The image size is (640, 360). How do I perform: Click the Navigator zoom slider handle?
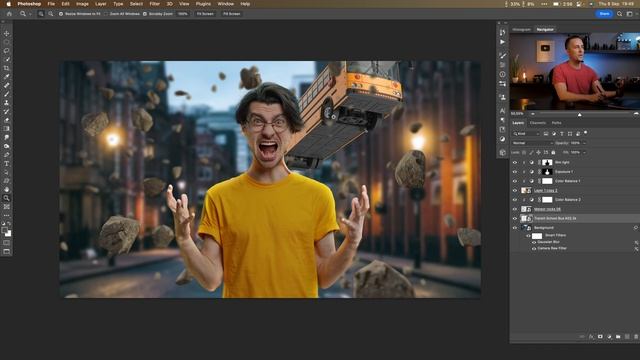click(x=580, y=115)
